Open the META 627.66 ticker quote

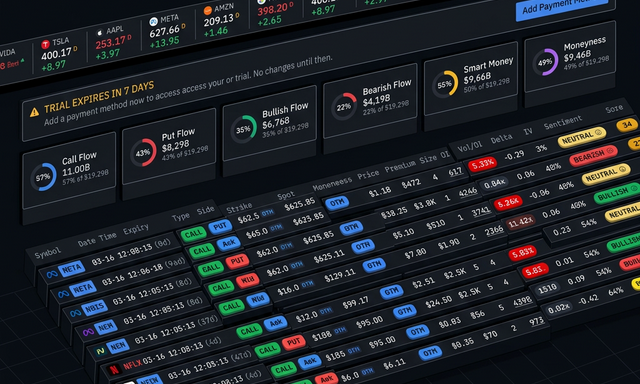[x=167, y=31]
